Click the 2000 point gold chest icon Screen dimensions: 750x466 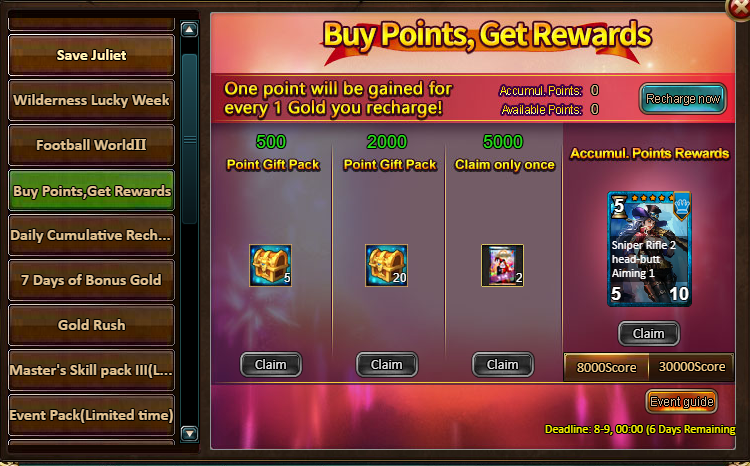tap(386, 266)
